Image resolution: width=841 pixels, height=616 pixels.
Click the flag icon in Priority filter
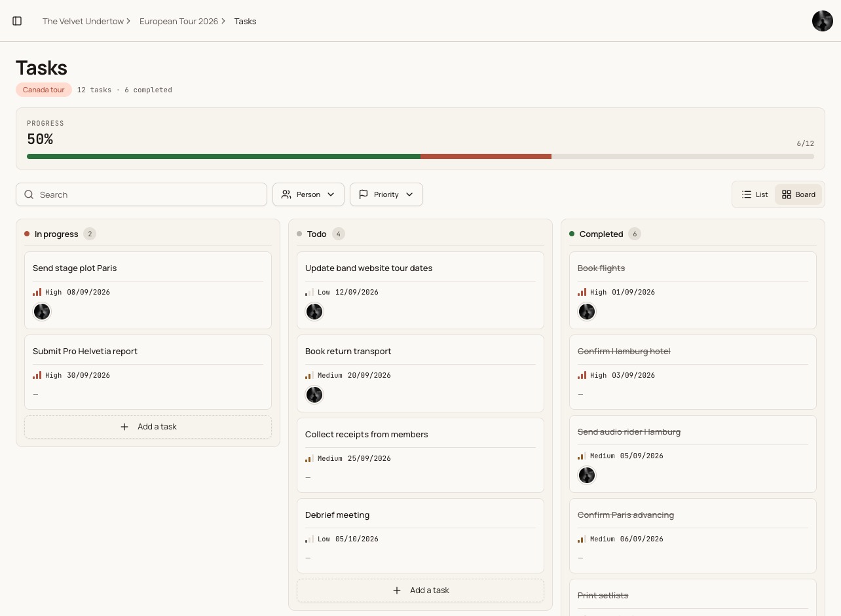tap(364, 194)
